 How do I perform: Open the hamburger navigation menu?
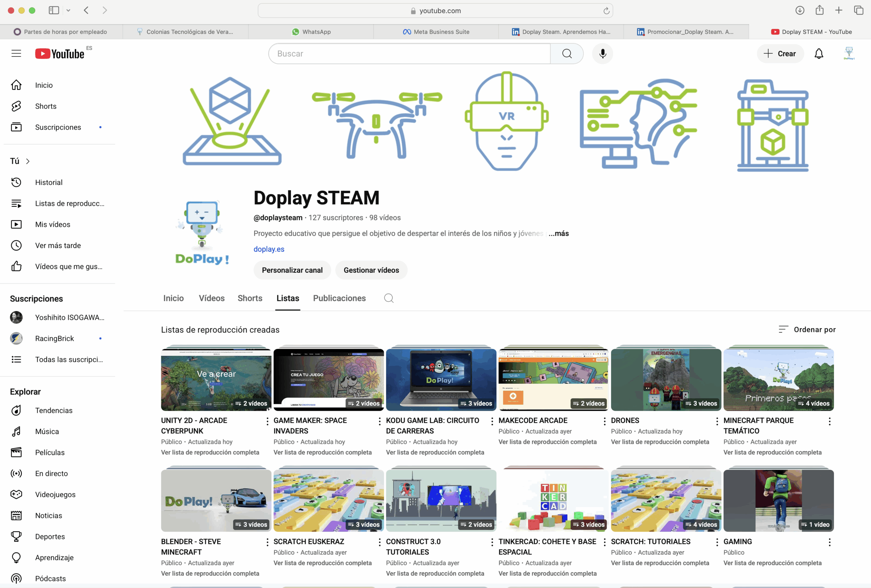coord(16,53)
